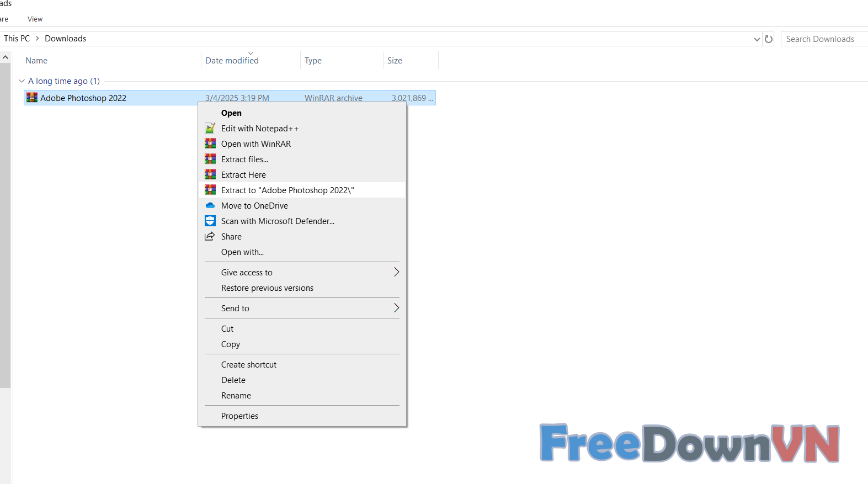
Task: Choose Extract to "Adobe Photoshop 2022\"
Action: (x=287, y=190)
